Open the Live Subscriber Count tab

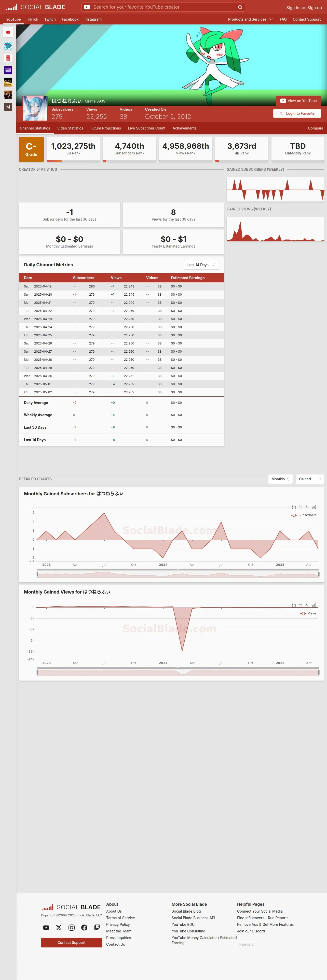[146, 128]
